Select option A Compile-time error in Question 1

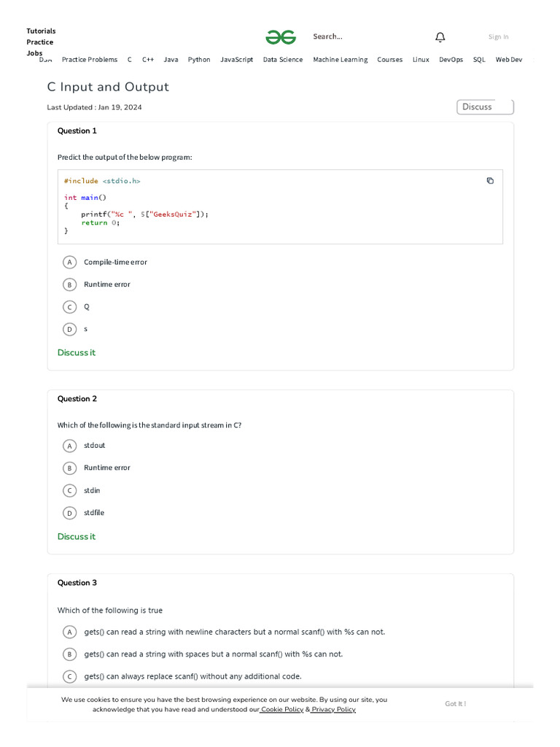(x=69, y=262)
